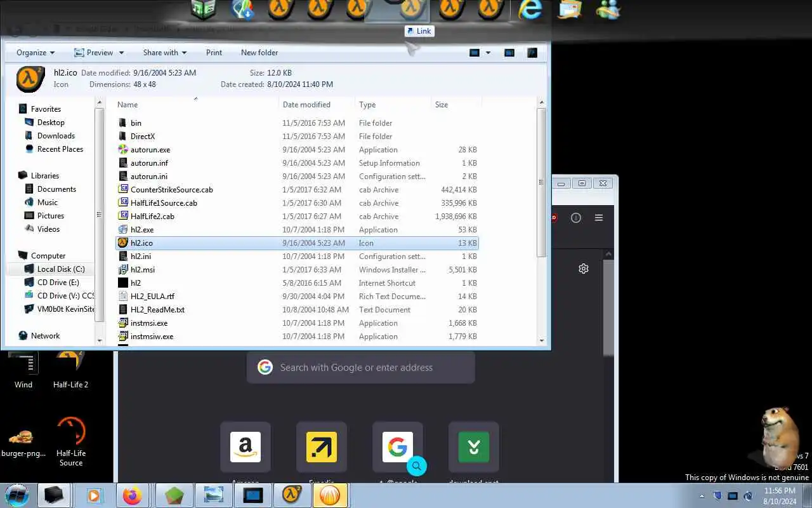This screenshot has width=812, height=508.
Task: Select the HL2_EULA.rtf document icon
Action: (x=123, y=297)
